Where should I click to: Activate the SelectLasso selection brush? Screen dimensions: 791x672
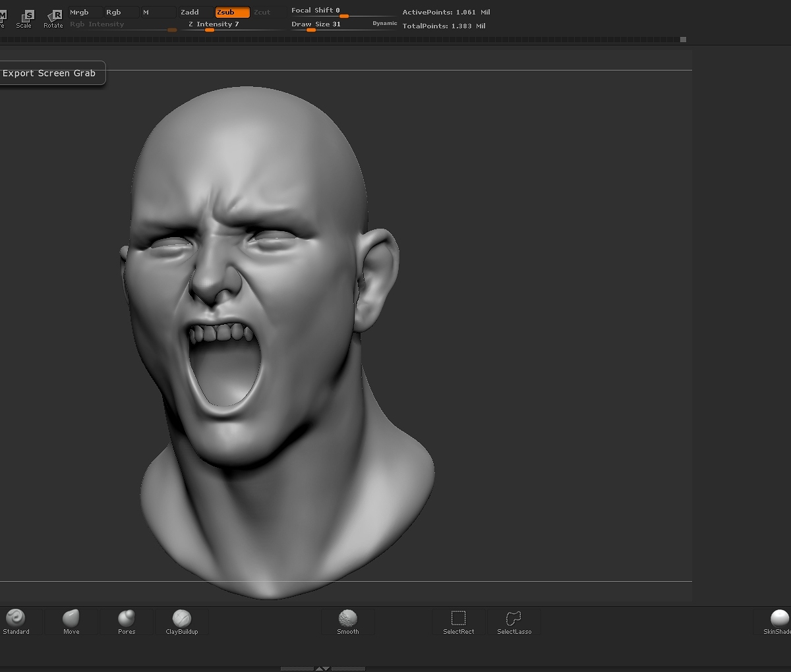click(x=514, y=622)
